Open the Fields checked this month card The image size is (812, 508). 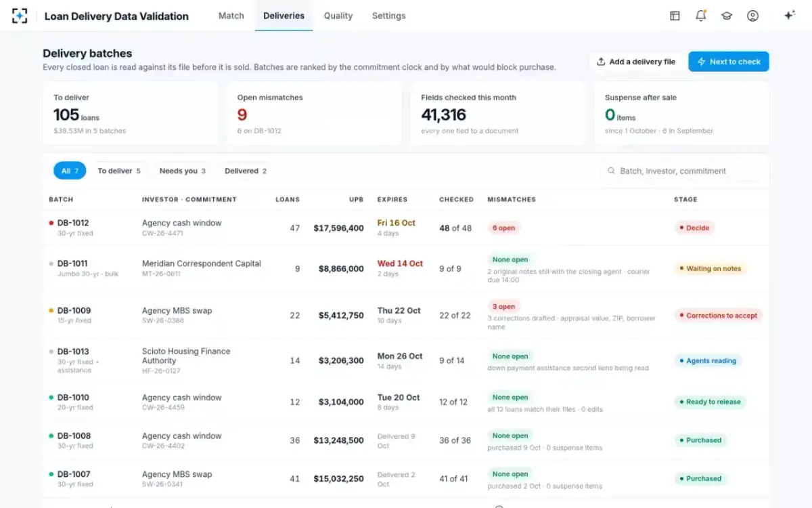click(498, 114)
